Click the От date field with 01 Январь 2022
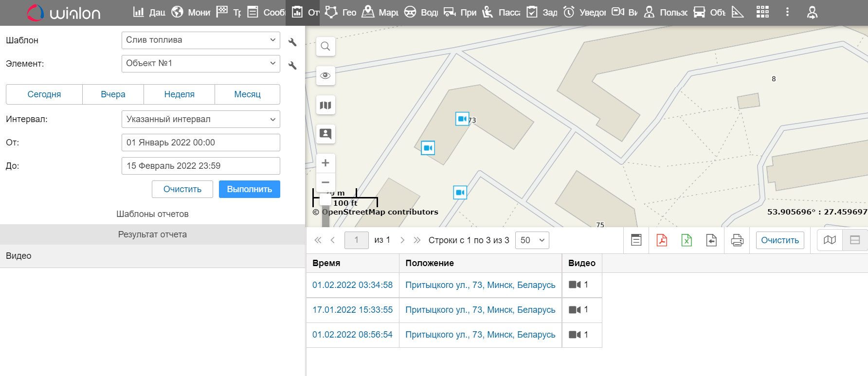 point(200,143)
